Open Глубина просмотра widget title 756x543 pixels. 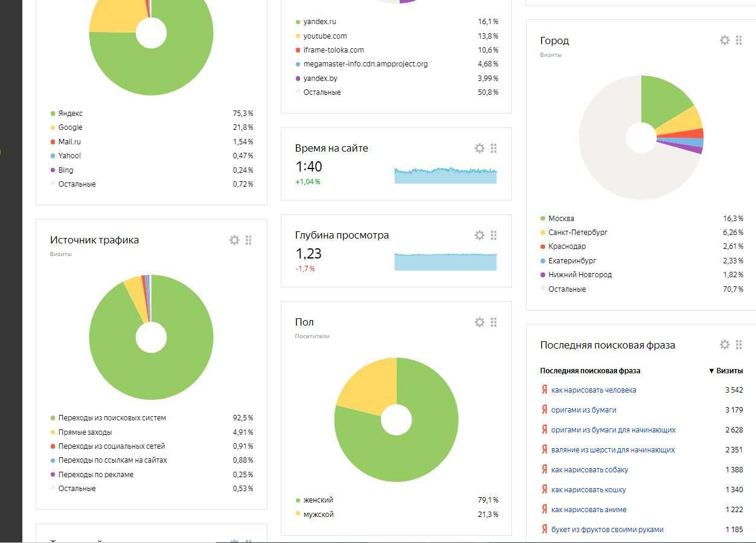(342, 236)
